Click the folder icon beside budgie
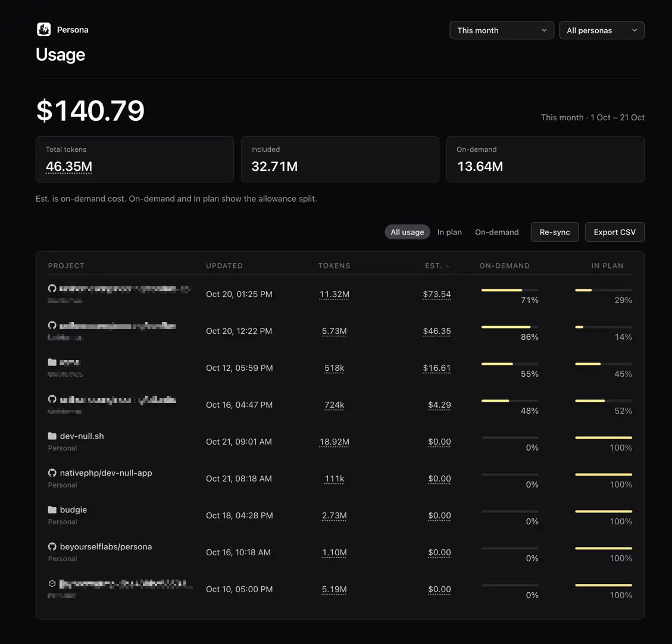 tap(52, 509)
